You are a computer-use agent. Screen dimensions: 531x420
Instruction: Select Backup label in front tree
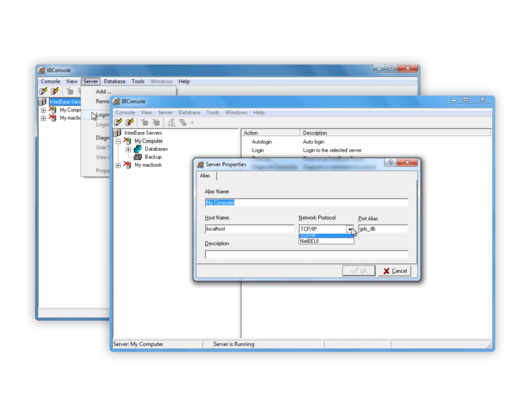153,157
